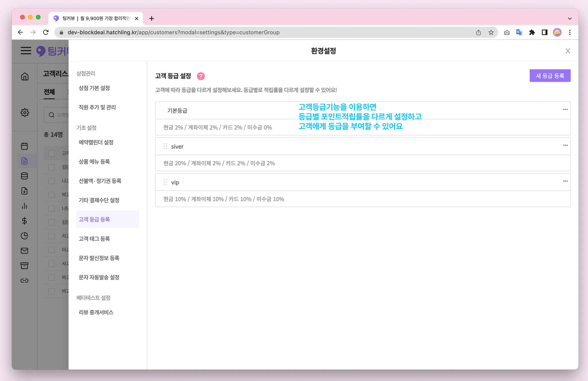Check the last customer row checkbox

[52, 291]
